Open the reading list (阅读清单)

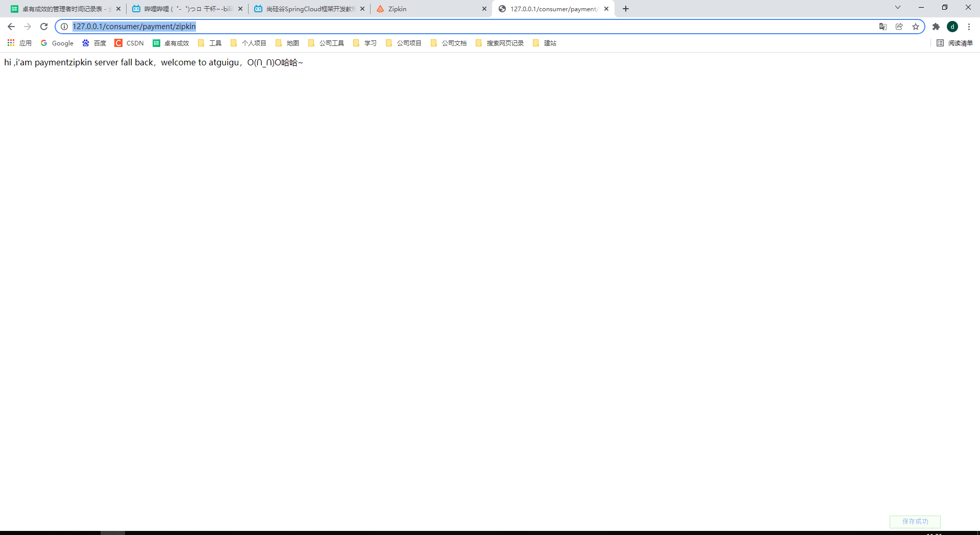[955, 43]
